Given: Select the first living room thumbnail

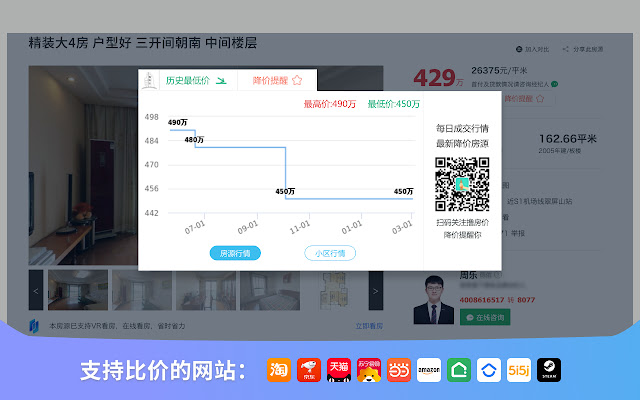Looking at the screenshot, I should click(78, 290).
